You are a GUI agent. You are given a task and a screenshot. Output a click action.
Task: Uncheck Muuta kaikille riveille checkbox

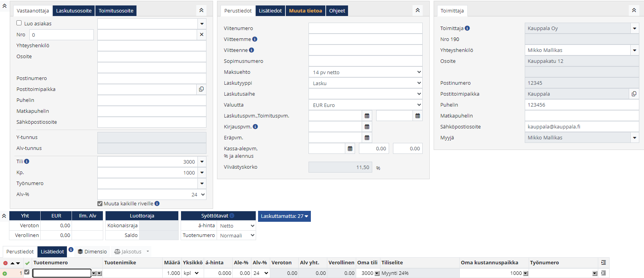pos(100,204)
